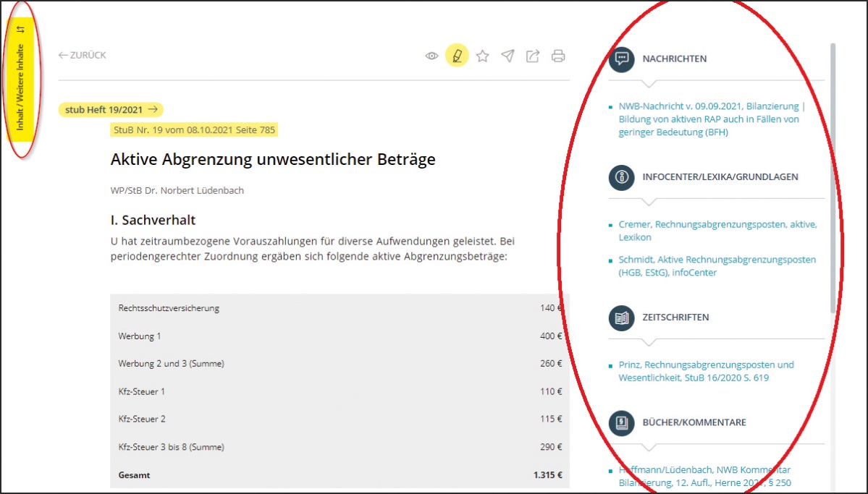Send the article via paper plane icon
868x494 pixels.
tap(508, 56)
